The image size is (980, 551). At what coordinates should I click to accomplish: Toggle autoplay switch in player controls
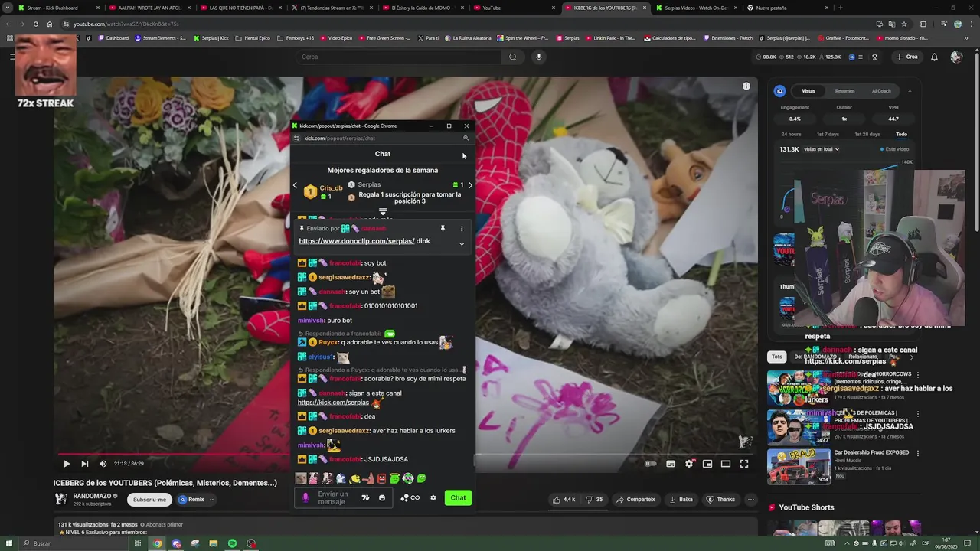[x=650, y=464]
